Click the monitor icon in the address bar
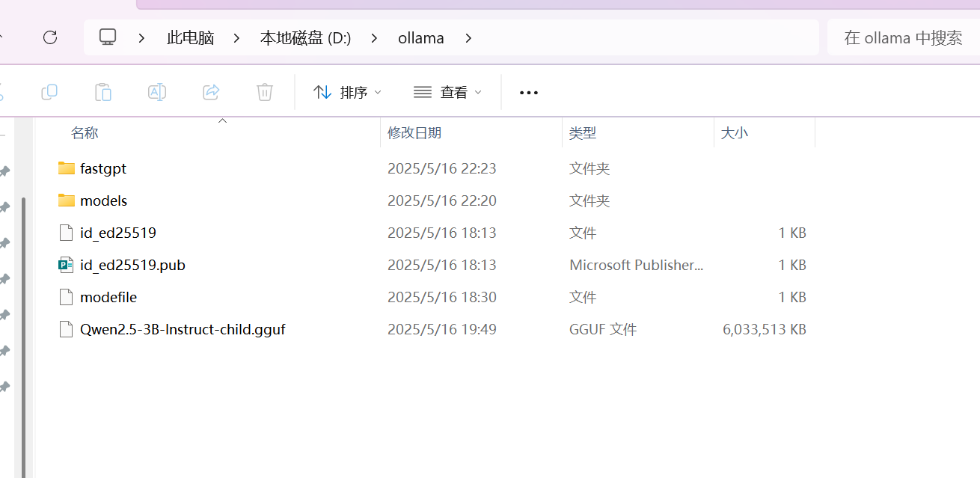 (108, 37)
